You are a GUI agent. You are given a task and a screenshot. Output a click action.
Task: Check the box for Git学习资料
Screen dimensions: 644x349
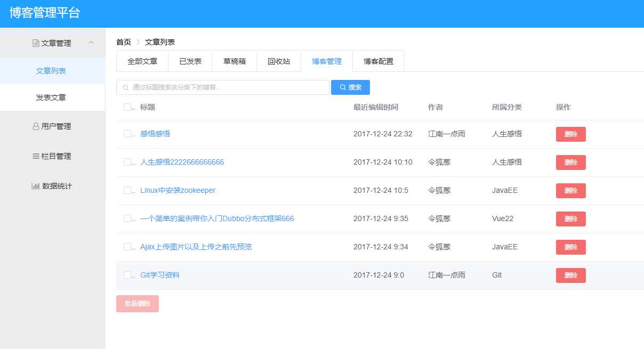click(127, 275)
